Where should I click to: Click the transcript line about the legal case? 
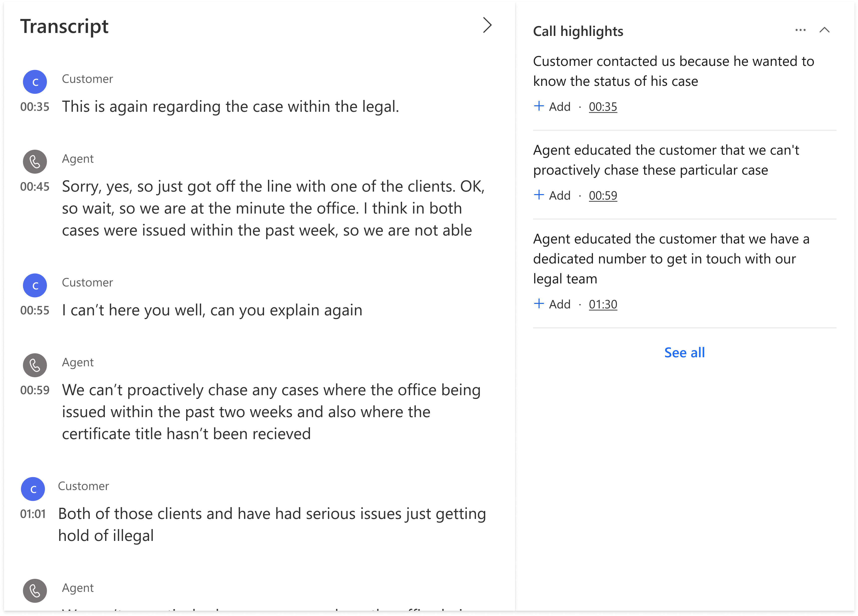[x=230, y=107]
